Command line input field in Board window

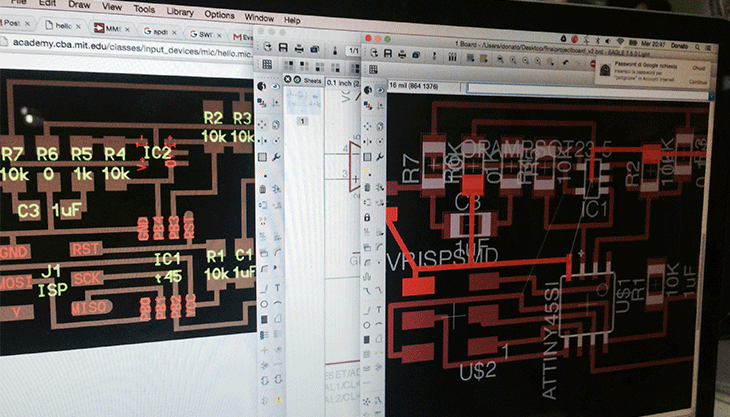588,90
